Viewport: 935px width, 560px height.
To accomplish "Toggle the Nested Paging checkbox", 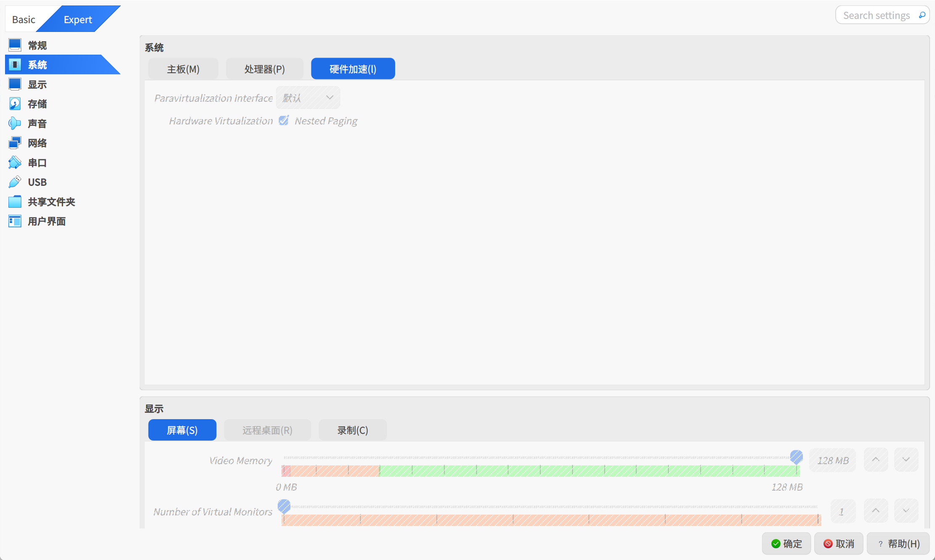I will click(x=284, y=121).
